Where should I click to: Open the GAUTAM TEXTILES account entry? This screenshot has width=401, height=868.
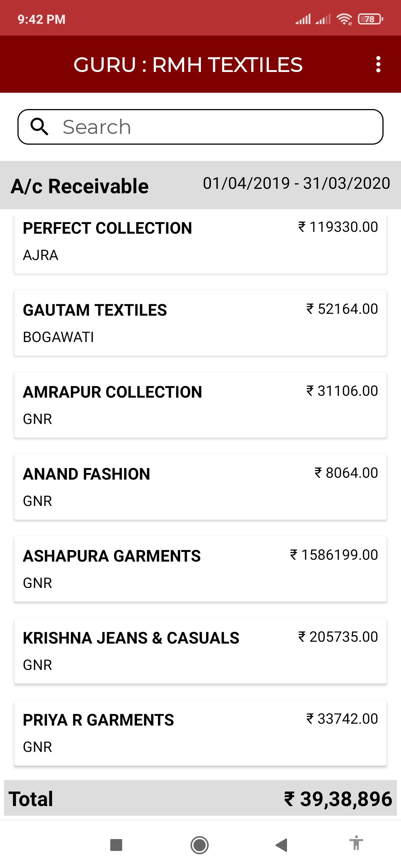click(x=200, y=323)
